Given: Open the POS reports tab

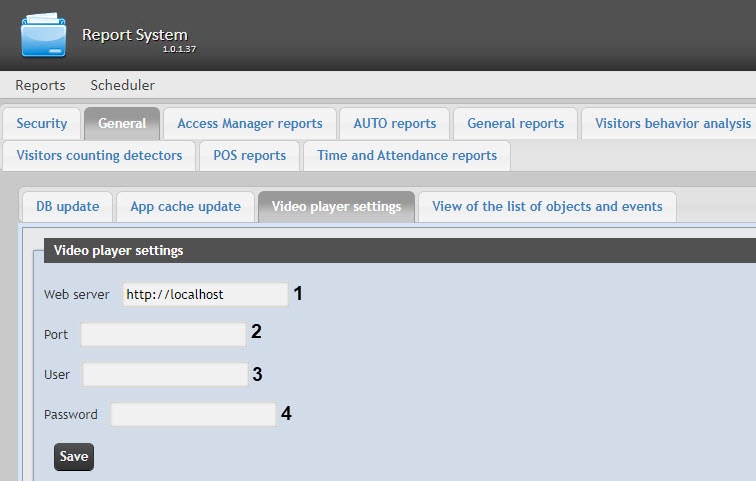Looking at the screenshot, I should click(x=249, y=155).
